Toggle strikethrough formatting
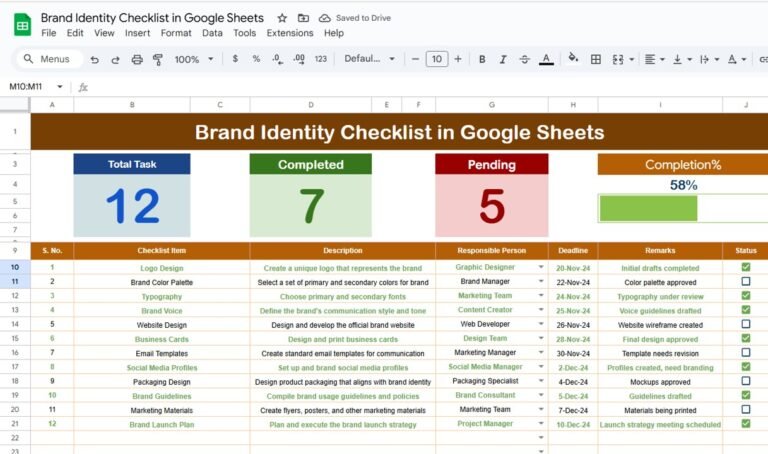The height and width of the screenshot is (454, 768). (525, 59)
